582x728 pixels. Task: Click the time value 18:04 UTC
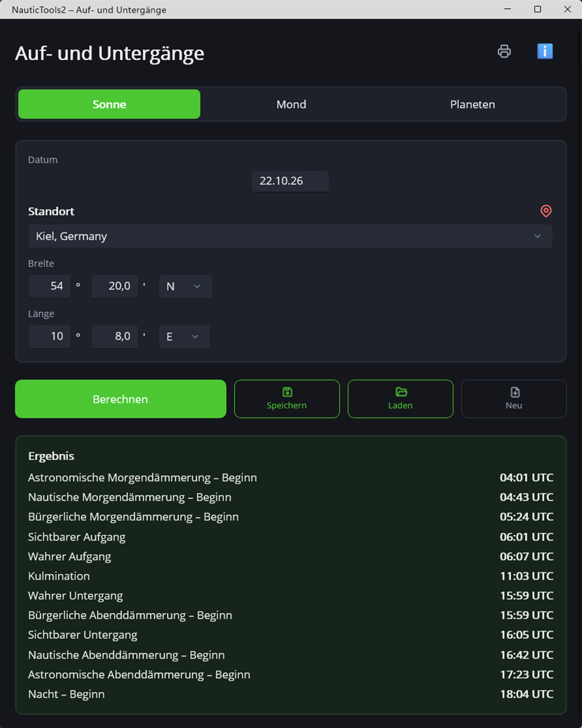point(526,695)
